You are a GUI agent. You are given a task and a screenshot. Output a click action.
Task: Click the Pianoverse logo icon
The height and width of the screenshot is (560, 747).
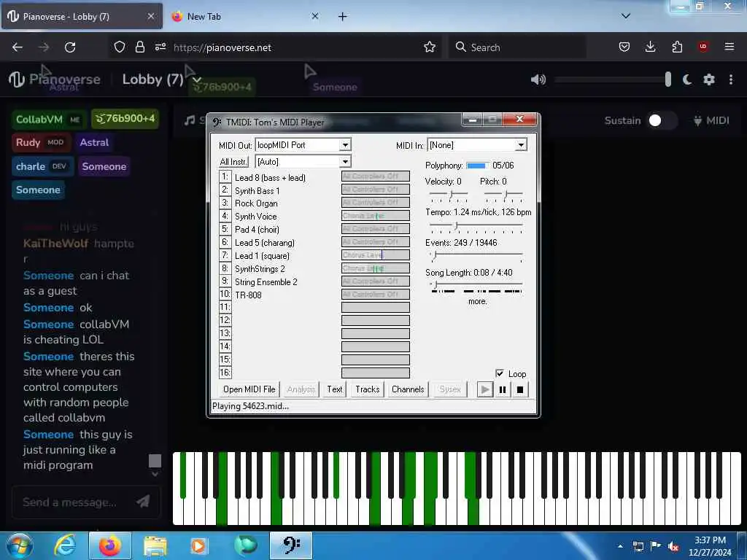click(16, 79)
